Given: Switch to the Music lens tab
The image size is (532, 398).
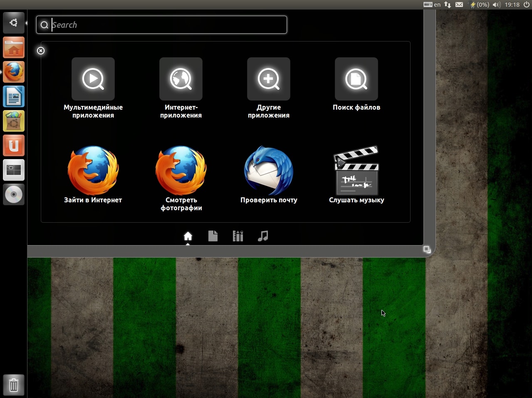Looking at the screenshot, I should (263, 236).
